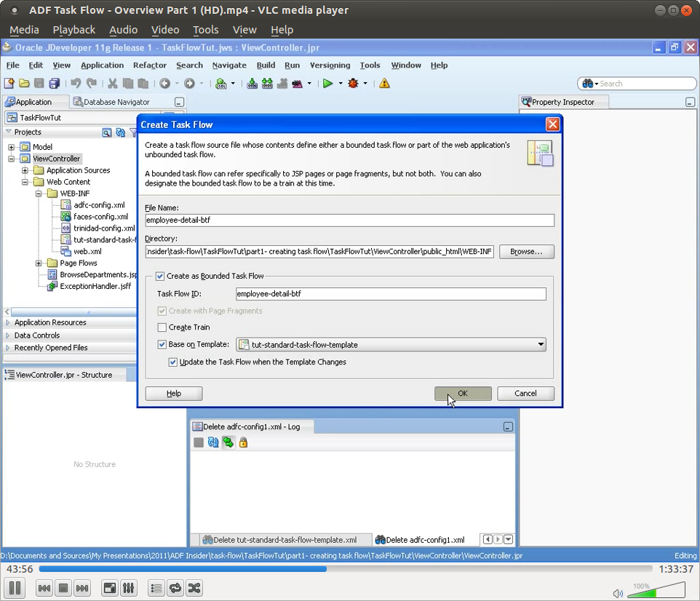Click the Paste icon on the toolbar

[x=144, y=83]
